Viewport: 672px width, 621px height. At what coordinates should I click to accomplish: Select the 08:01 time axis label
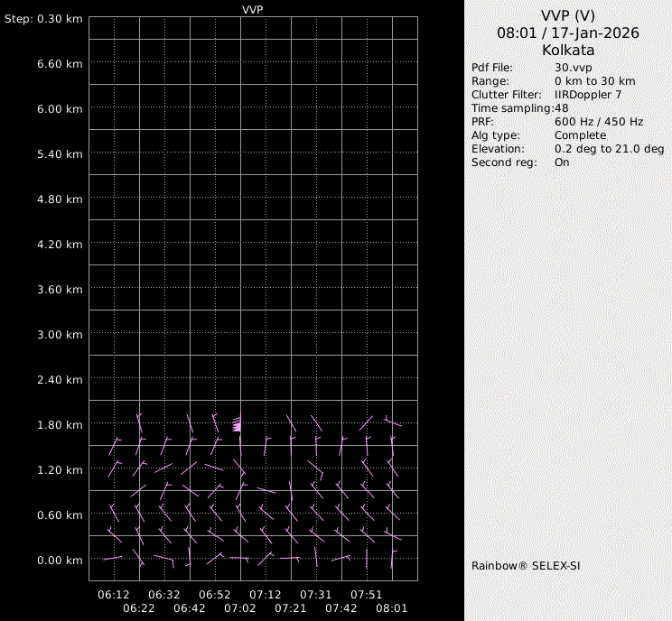pyautogui.click(x=392, y=608)
